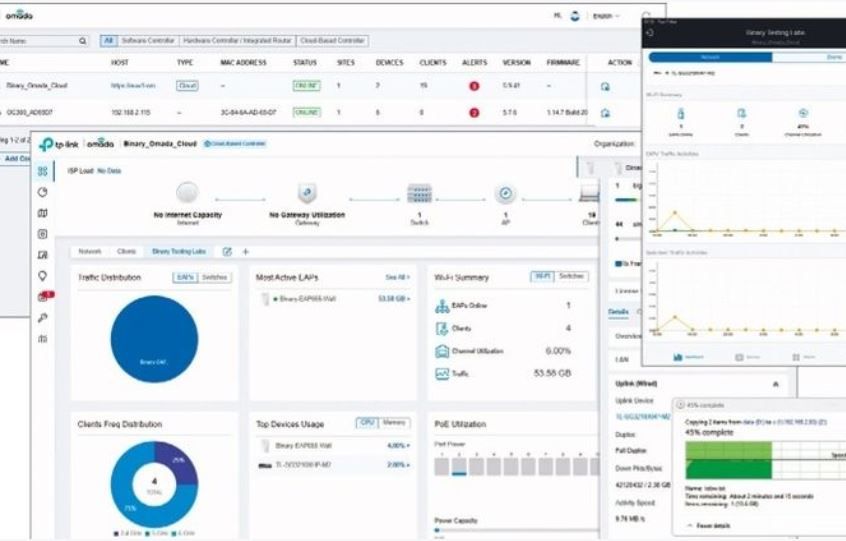Open the Organization selector
Screen dimensions: 846x541
coord(614,144)
